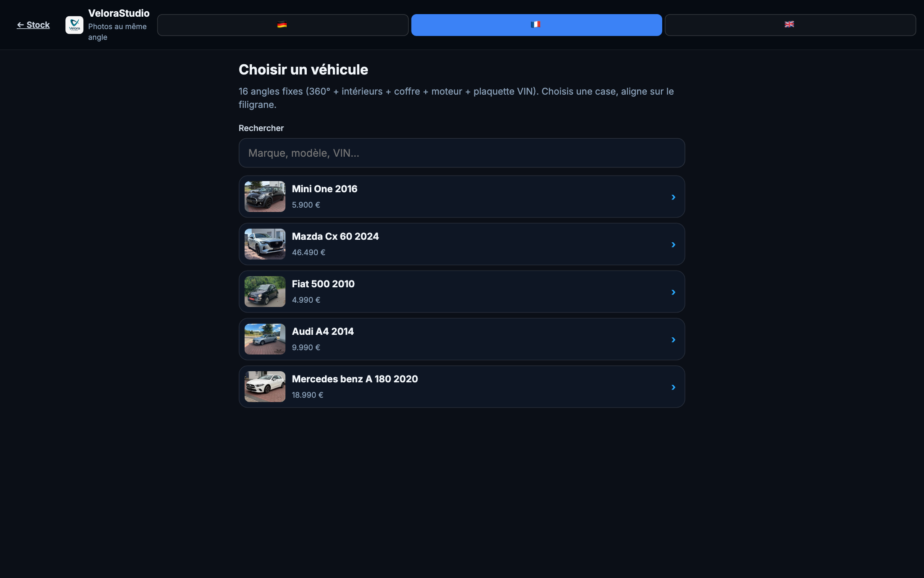The height and width of the screenshot is (578, 924).
Task: Select the Mini One 2016 title
Action: (325, 189)
